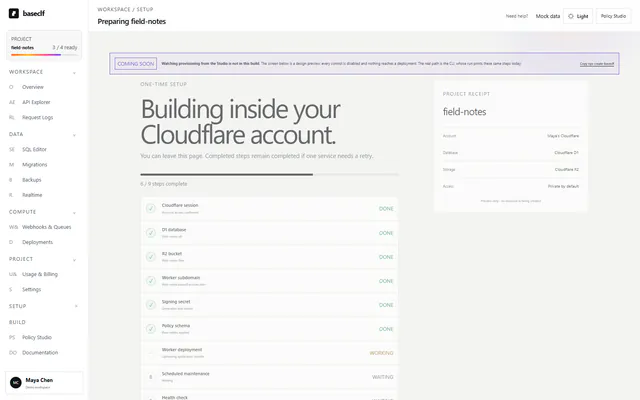Click the icon beside Webhooks & Queues

point(13,227)
